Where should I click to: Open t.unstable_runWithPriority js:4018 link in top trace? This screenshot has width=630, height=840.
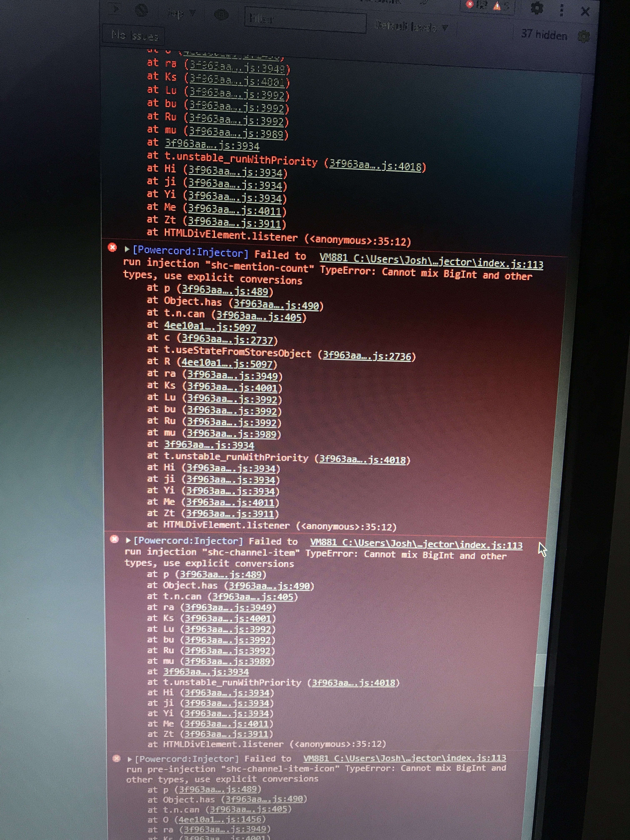coord(375,165)
